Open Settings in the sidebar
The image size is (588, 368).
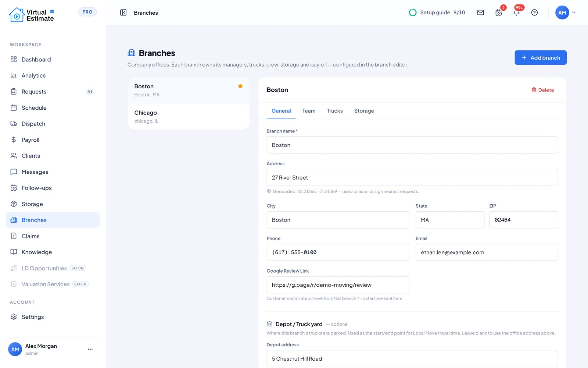(53, 317)
